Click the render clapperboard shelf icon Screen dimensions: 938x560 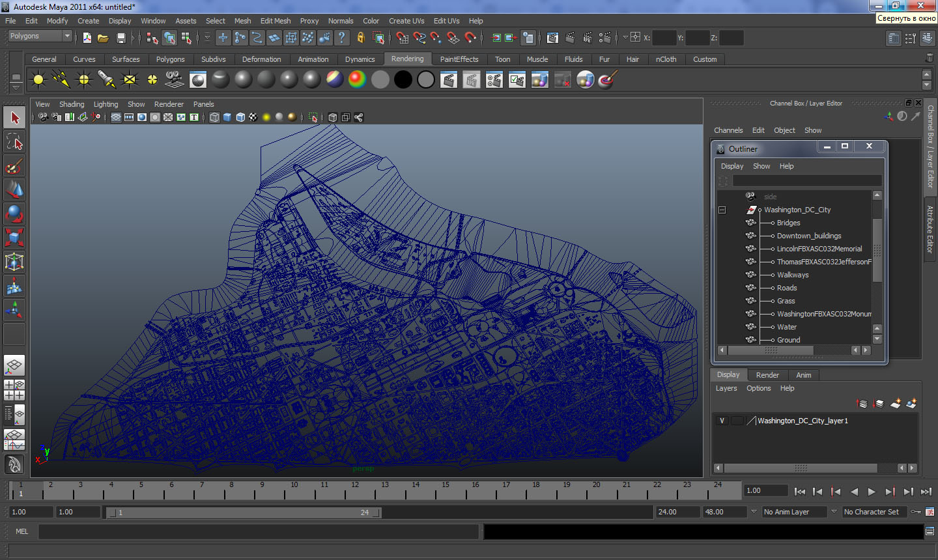pyautogui.click(x=449, y=80)
